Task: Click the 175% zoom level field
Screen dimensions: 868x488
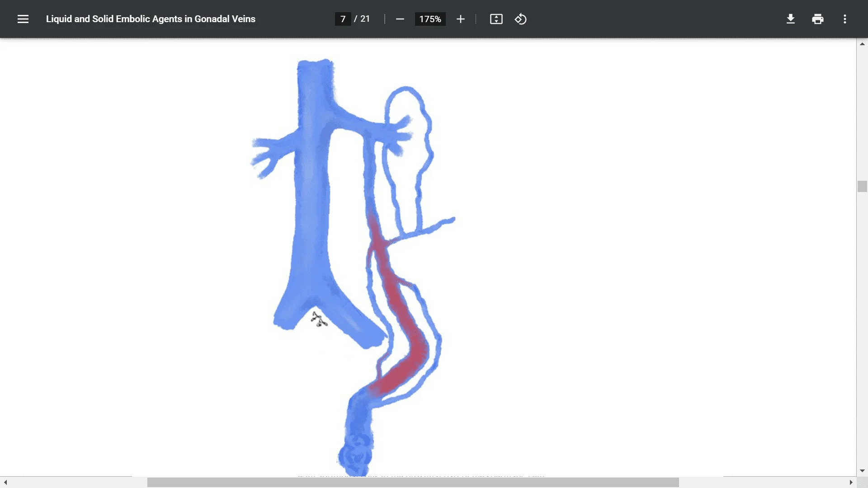Action: pos(430,19)
